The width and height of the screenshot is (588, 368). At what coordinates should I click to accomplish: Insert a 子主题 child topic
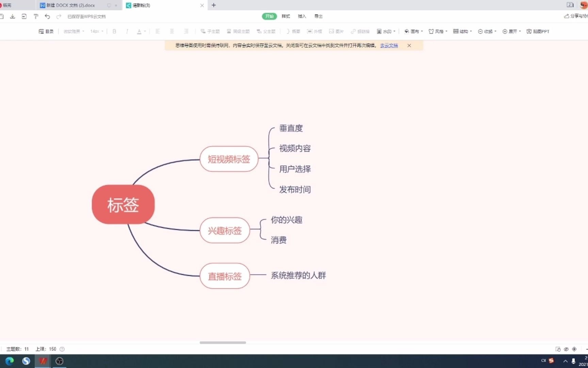click(x=210, y=31)
